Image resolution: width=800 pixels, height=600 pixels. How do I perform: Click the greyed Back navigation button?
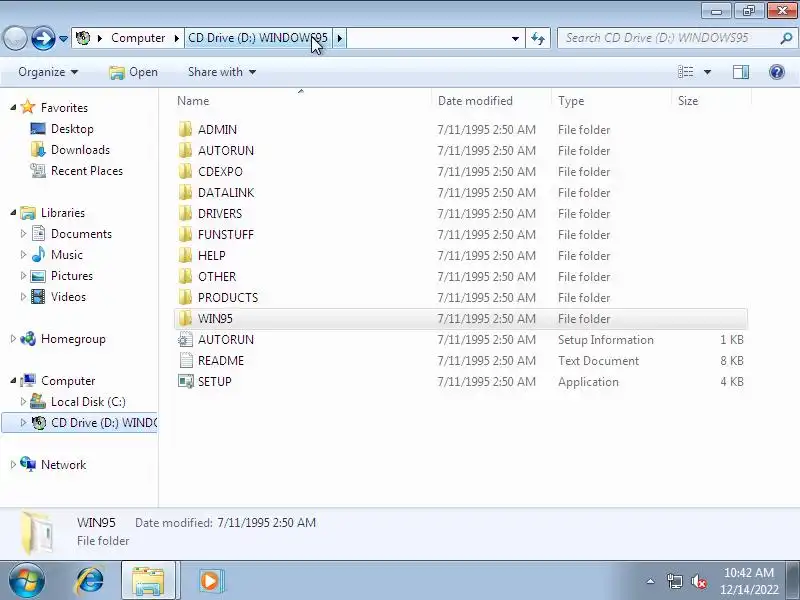[x=15, y=38]
